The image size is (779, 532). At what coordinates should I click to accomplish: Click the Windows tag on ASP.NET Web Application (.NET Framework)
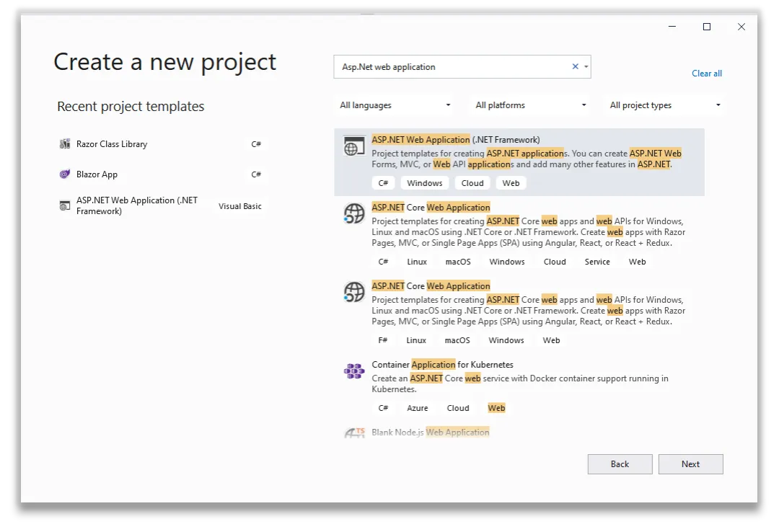424,183
